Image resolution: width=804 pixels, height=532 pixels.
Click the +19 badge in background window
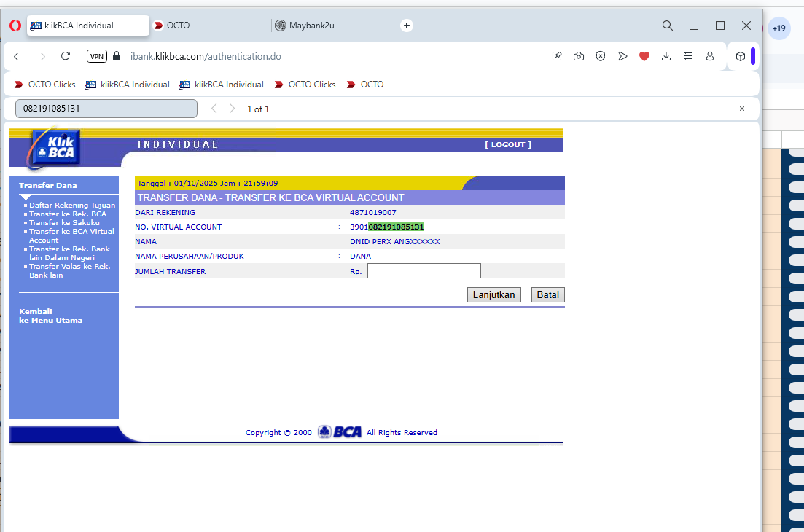(x=779, y=28)
